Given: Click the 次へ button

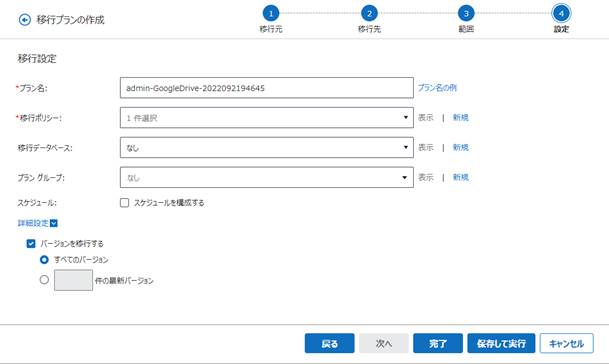Looking at the screenshot, I should pyautogui.click(x=384, y=343).
